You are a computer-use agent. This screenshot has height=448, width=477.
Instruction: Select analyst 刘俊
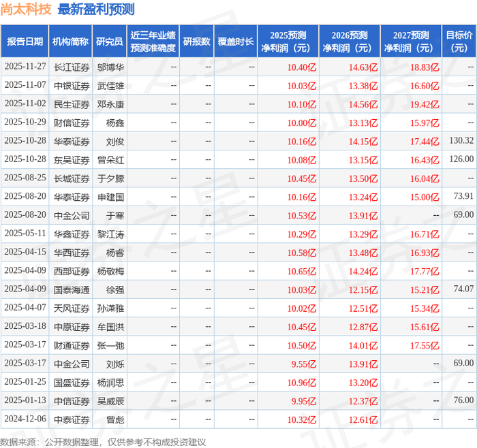click(x=115, y=142)
